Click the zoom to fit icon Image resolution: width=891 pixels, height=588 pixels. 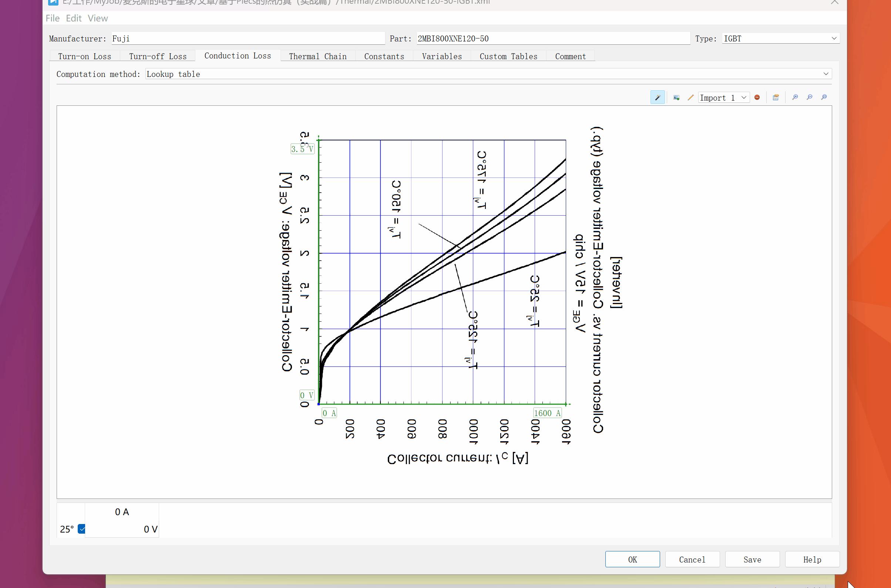(x=824, y=98)
